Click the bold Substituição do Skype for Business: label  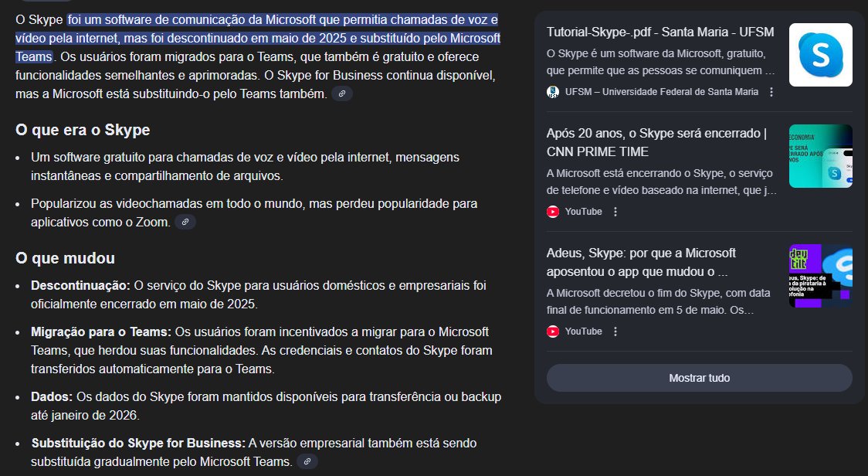coord(137,444)
